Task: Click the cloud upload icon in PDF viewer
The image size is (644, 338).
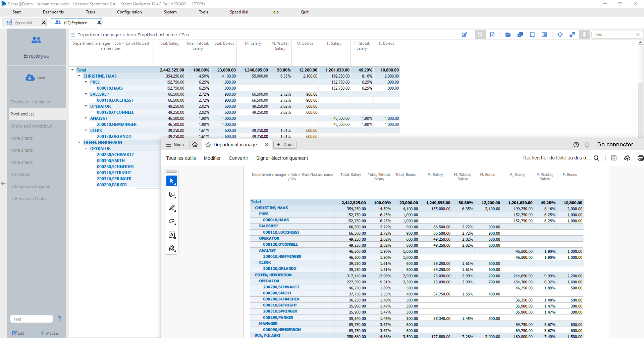Action: click(627, 158)
